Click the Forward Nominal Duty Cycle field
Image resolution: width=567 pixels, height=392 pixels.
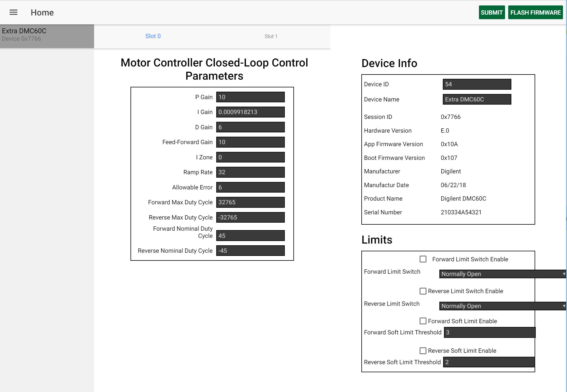coord(250,236)
